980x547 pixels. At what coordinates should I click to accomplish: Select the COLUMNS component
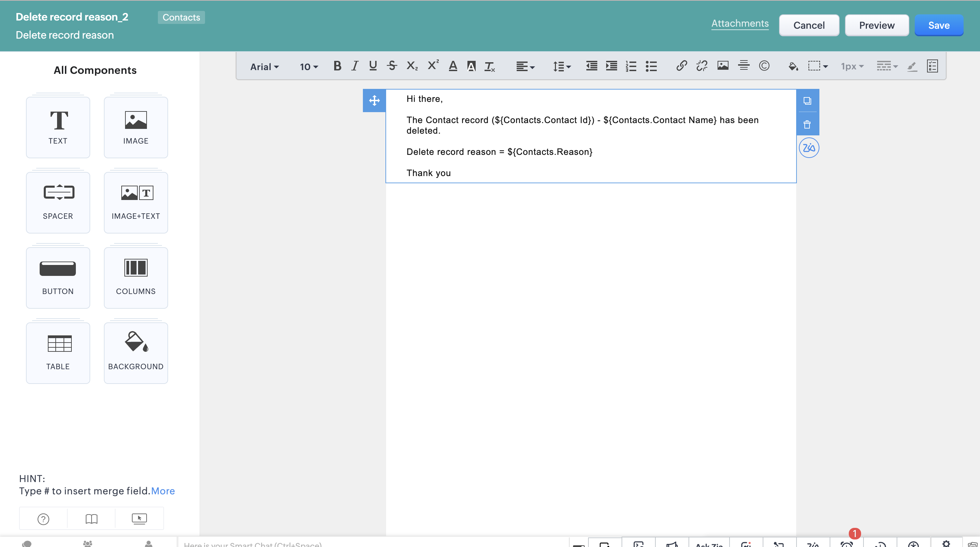(x=136, y=278)
